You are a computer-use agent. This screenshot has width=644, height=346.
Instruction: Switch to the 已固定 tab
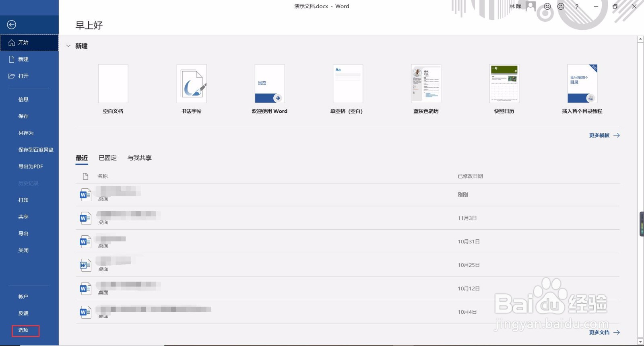click(x=108, y=158)
